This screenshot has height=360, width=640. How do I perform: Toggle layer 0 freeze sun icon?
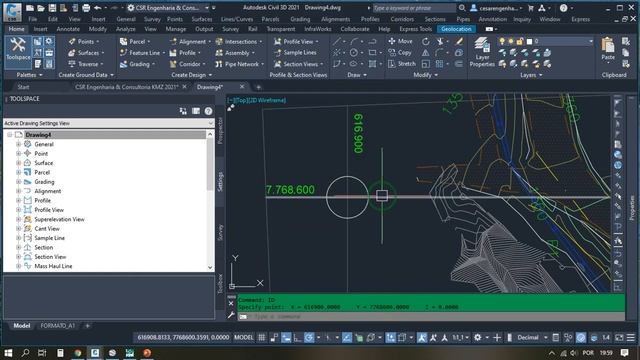(511, 41)
